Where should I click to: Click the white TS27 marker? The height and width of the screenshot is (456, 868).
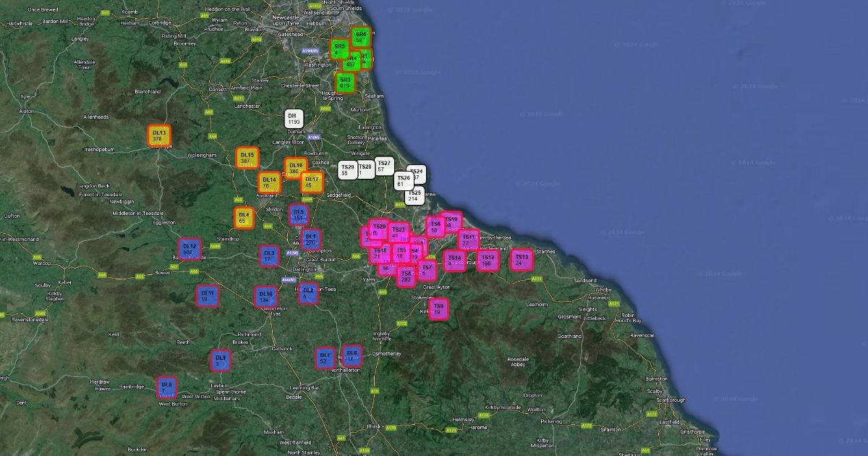click(385, 166)
